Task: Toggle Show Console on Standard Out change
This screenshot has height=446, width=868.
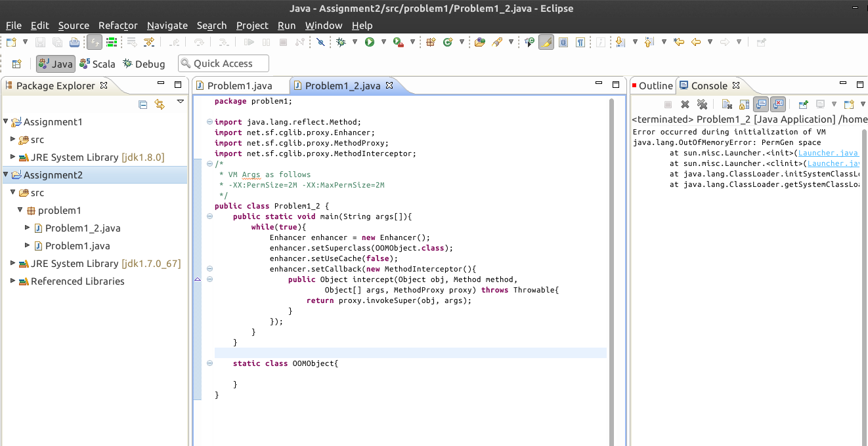Action: [x=761, y=104]
